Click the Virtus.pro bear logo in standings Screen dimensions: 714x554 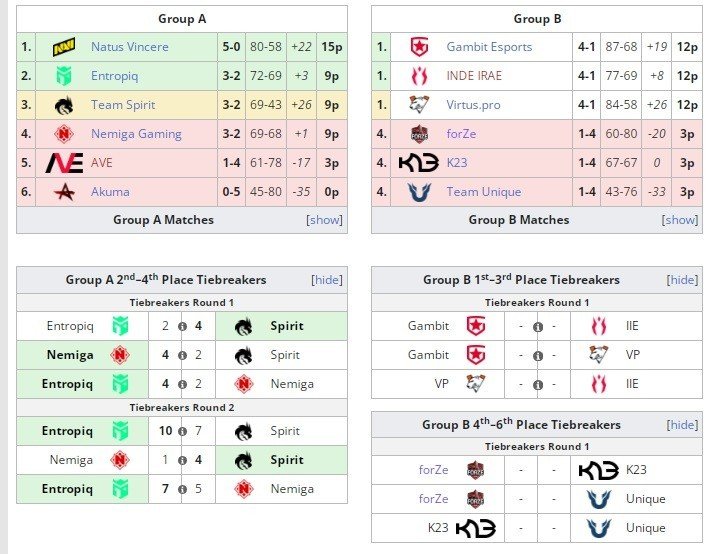click(x=419, y=105)
